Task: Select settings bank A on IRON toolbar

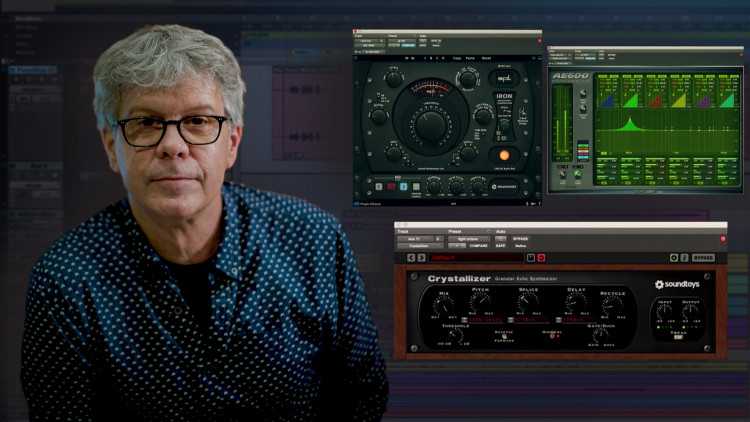Action: 425,58
